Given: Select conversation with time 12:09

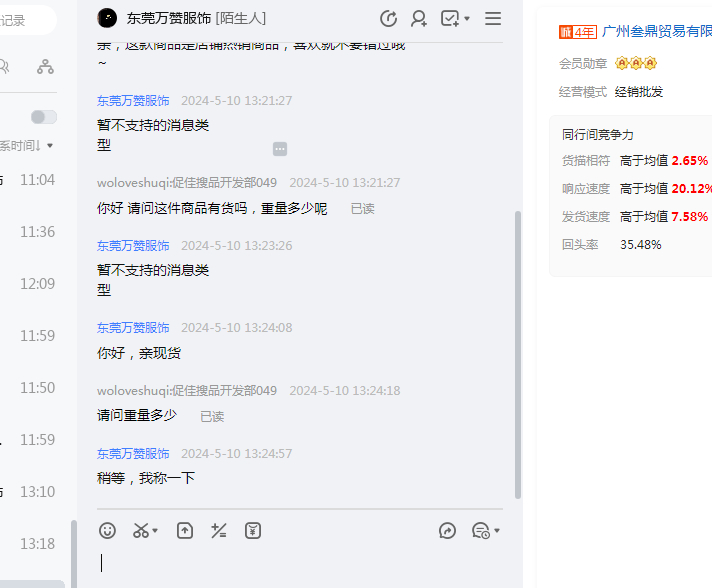Looking at the screenshot, I should tap(37, 284).
